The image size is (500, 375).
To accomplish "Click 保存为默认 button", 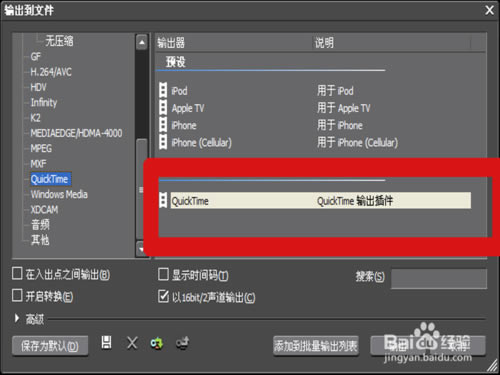I will click(50, 346).
